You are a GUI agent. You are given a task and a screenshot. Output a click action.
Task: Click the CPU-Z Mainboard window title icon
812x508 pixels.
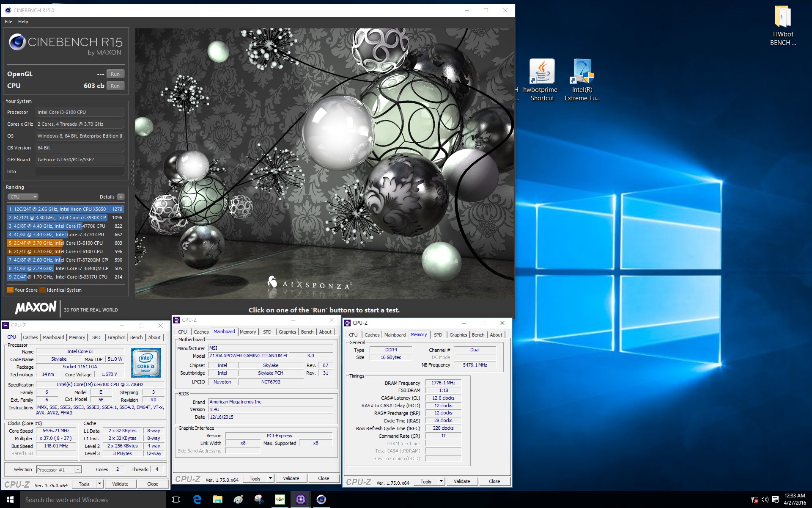(x=177, y=320)
